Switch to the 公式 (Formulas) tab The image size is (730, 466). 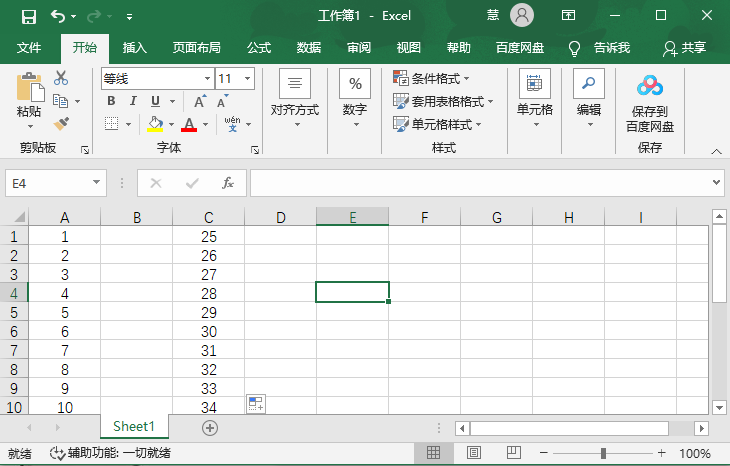[259, 47]
